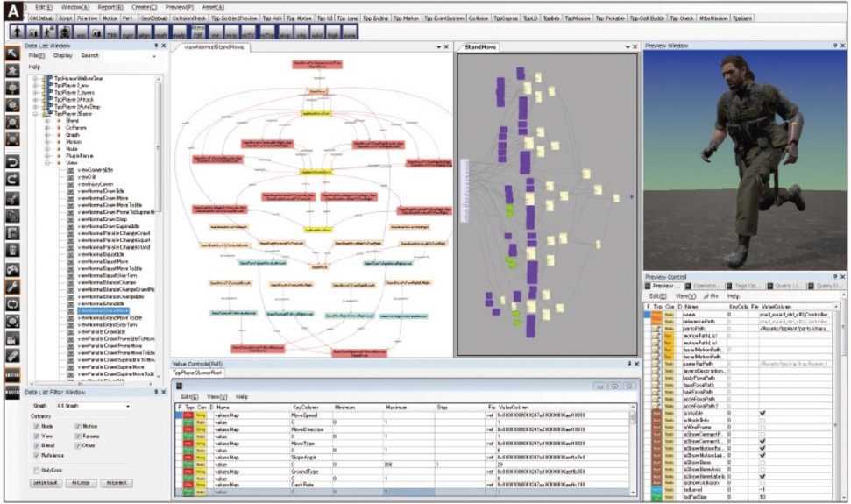Screen dimensions: 851x504
Task: Click the small icon at top-left of Value Controls table panel
Action: point(179,386)
